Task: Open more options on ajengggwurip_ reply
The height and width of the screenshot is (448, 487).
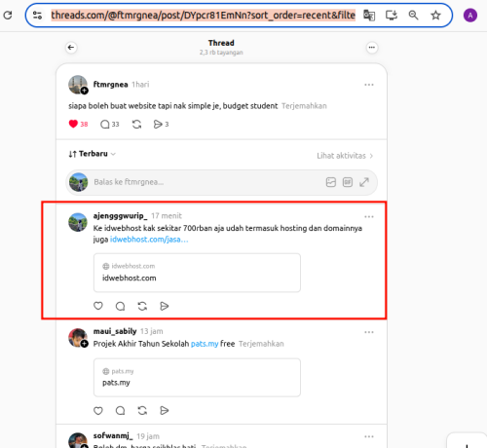Action: point(369,216)
